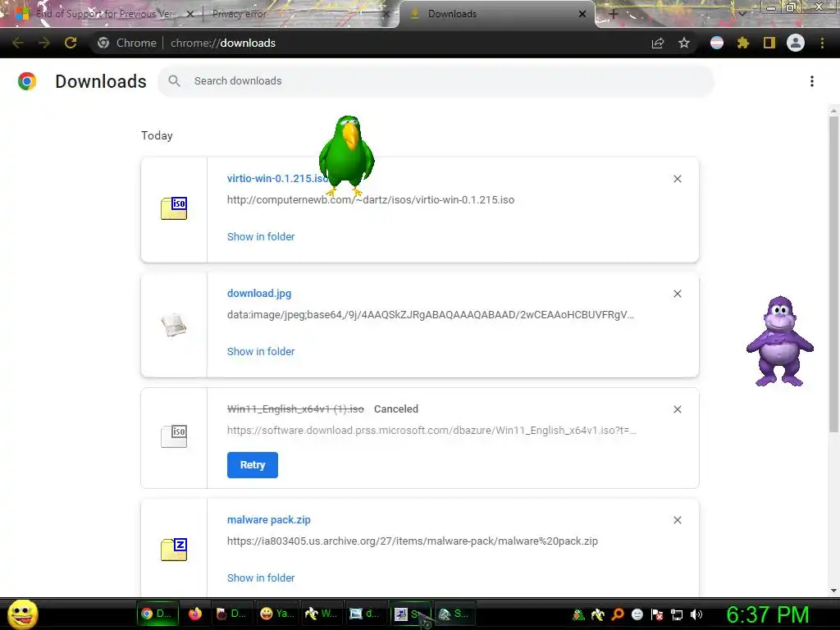840x630 pixels.
Task: Select the Chrome taskbar button
Action: 157,614
